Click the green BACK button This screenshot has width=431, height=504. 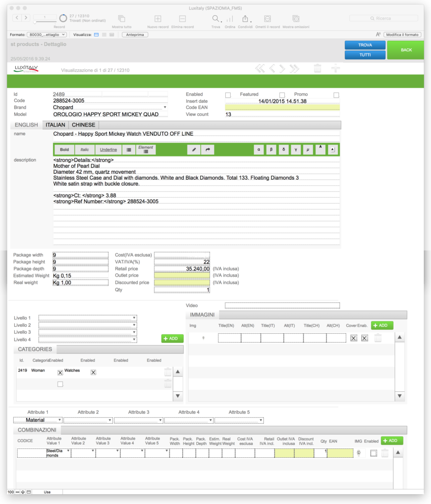pos(405,50)
